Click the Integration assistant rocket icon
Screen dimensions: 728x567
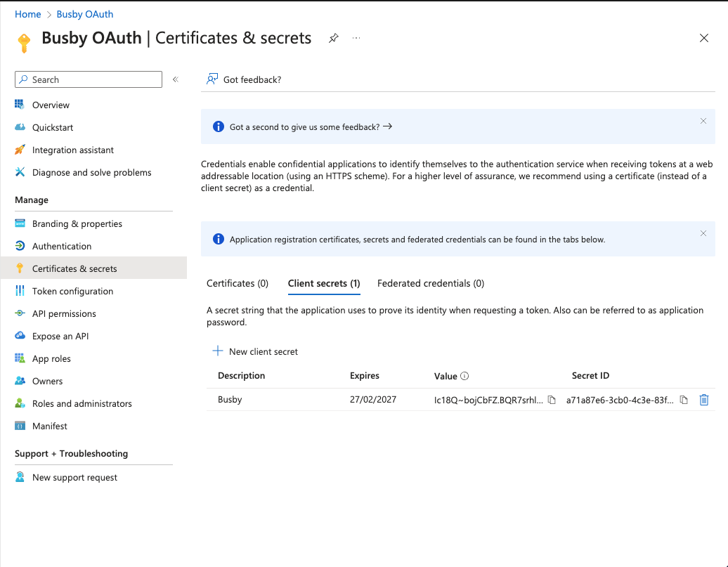(20, 150)
